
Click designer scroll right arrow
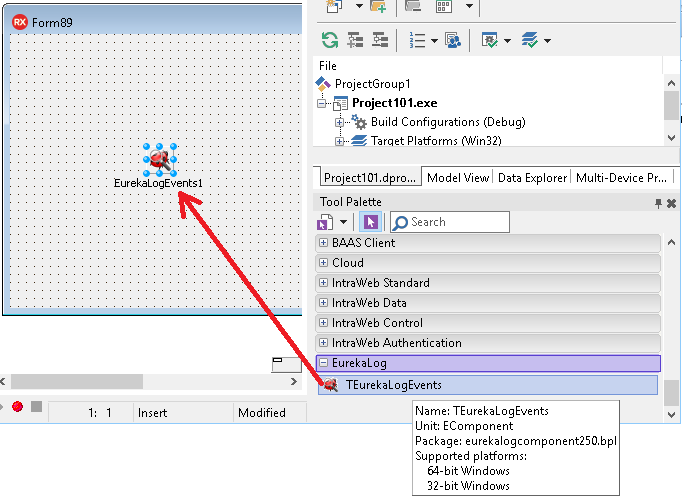click(294, 382)
